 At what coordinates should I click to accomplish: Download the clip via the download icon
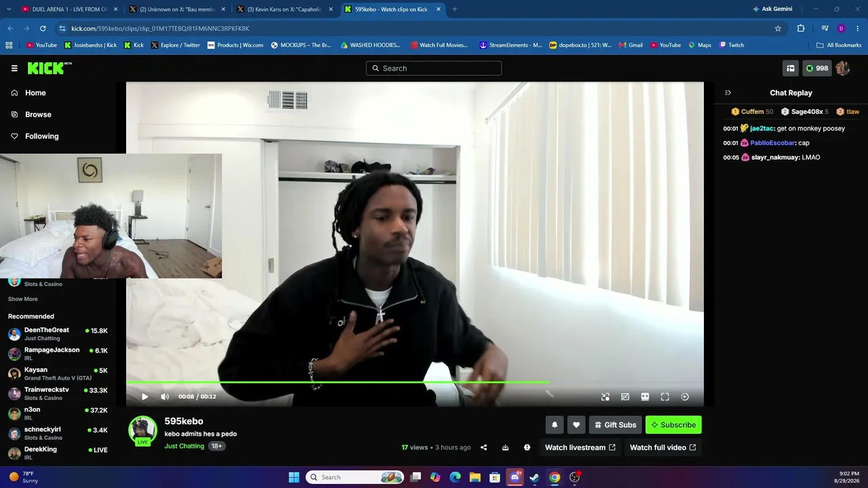click(x=505, y=447)
